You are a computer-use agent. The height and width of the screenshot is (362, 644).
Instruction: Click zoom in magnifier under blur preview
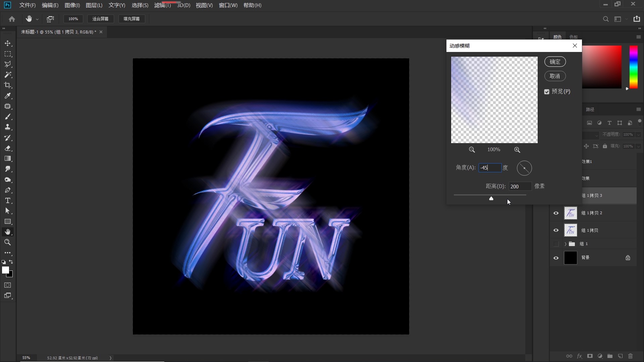coord(517,150)
